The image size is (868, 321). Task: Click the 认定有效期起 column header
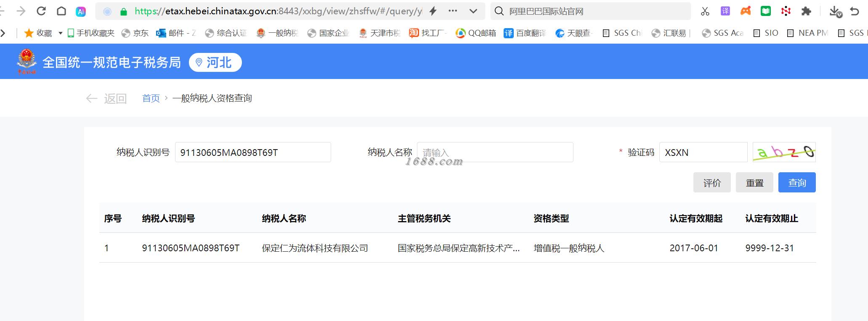coord(696,218)
